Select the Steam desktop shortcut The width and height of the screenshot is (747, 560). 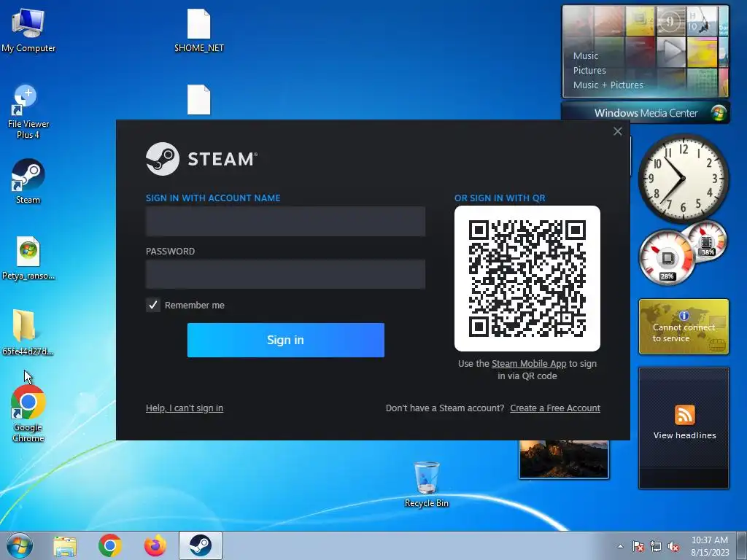tap(28, 181)
